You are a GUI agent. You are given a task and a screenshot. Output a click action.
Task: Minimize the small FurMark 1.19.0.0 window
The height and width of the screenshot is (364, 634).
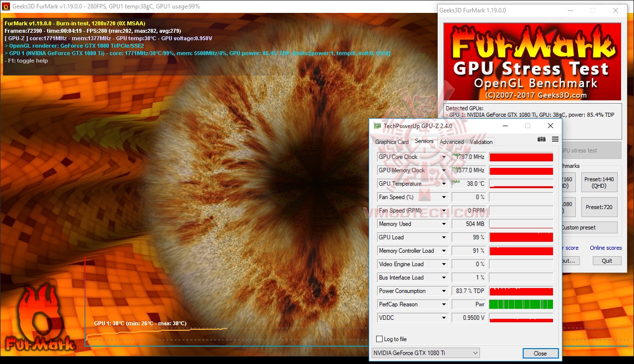[x=569, y=10]
